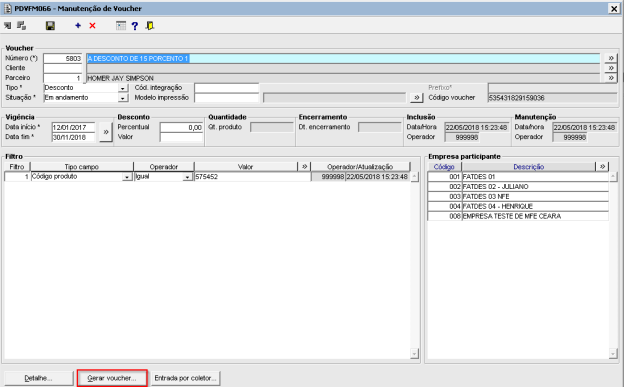Viewport: 626px width, 387px height.
Task: Open lookup arrow next to voucher description
Action: (x=610, y=58)
